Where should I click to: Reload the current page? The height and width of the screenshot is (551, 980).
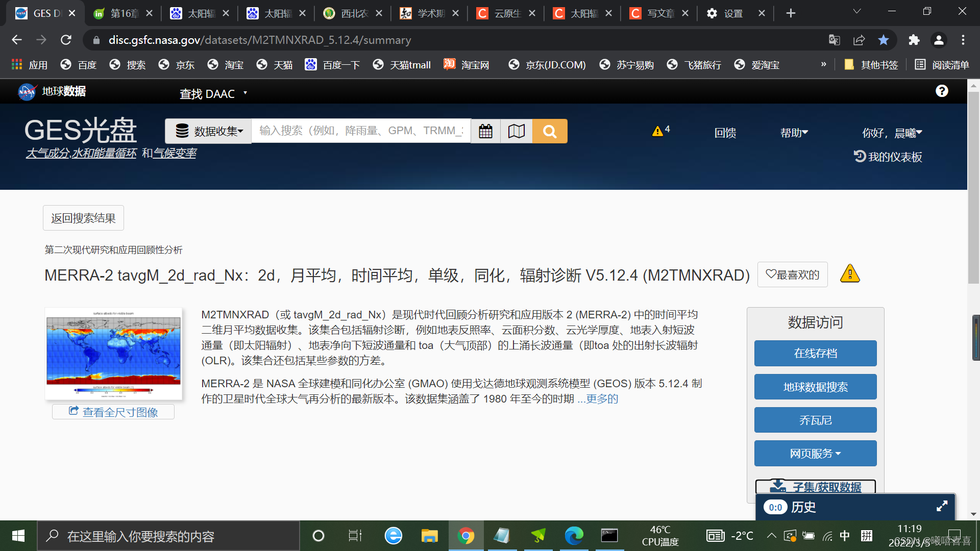coord(66,40)
